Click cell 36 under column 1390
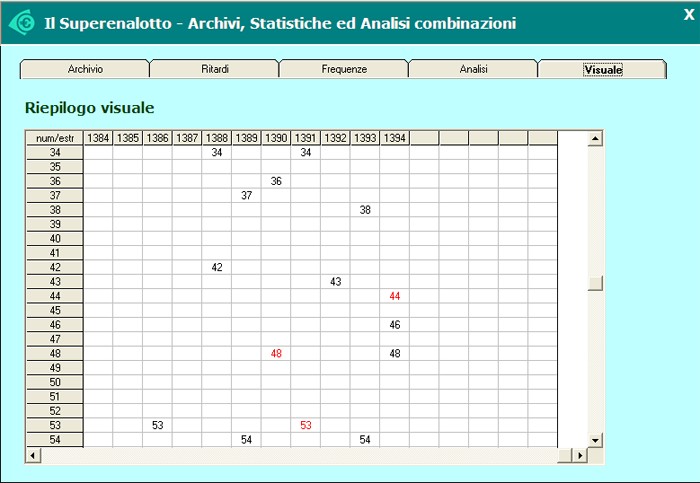700x483 pixels. click(276, 181)
